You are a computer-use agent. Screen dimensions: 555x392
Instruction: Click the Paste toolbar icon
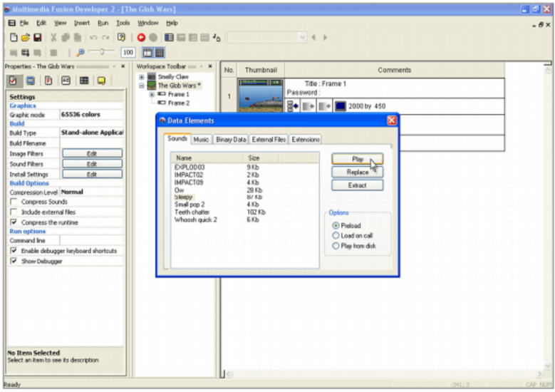pyautogui.click(x=78, y=38)
